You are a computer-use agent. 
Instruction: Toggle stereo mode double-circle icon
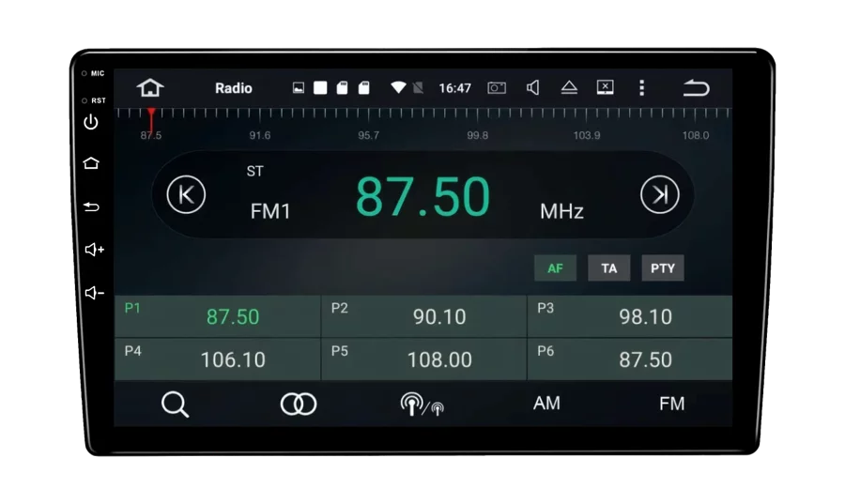pyautogui.click(x=299, y=404)
